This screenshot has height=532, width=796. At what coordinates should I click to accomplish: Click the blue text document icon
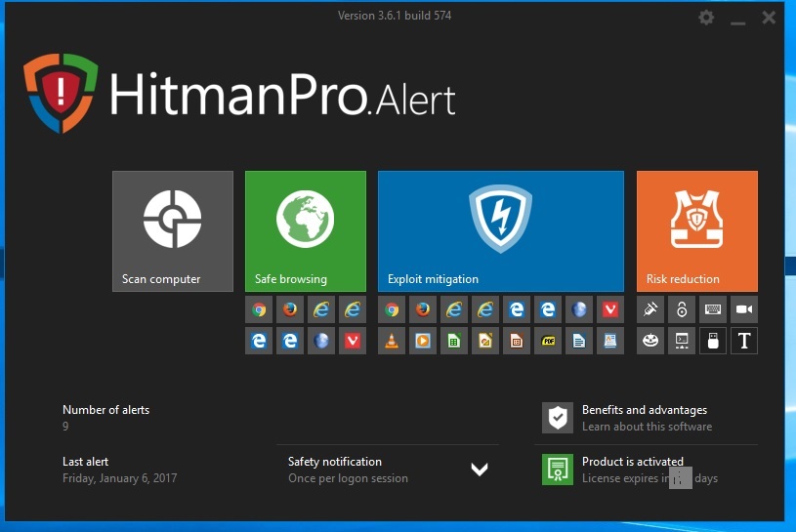pos(579,341)
